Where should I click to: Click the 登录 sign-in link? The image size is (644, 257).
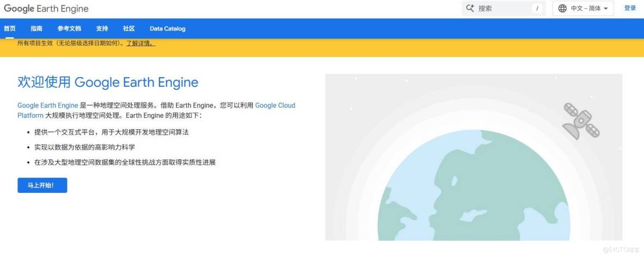630,8
